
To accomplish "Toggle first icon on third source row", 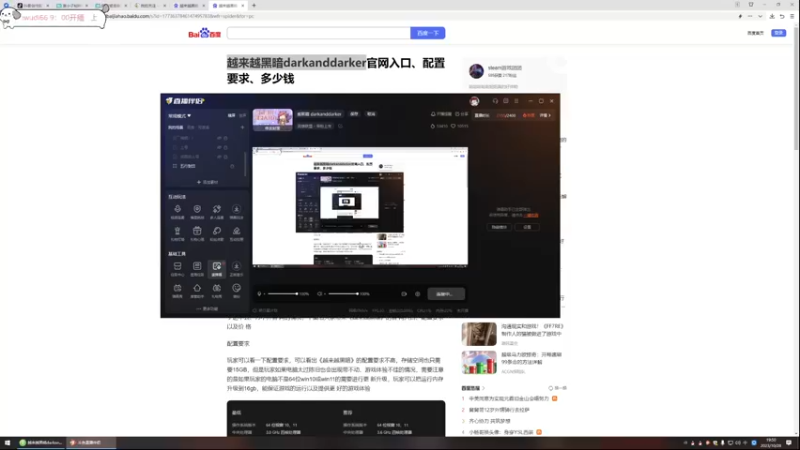I will [x=219, y=157].
